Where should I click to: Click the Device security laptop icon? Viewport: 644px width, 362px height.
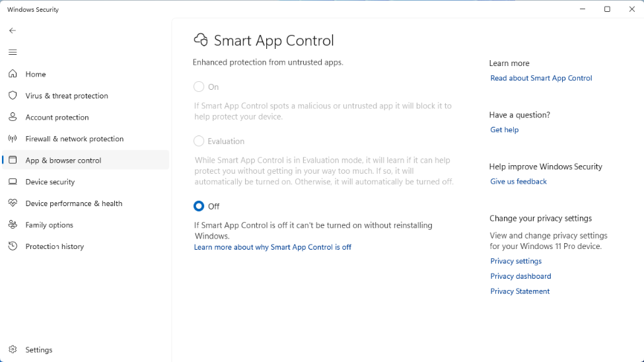click(x=13, y=182)
